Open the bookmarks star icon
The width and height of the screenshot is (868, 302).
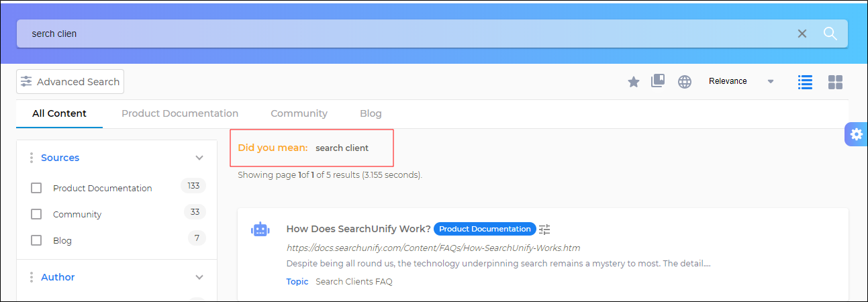633,82
